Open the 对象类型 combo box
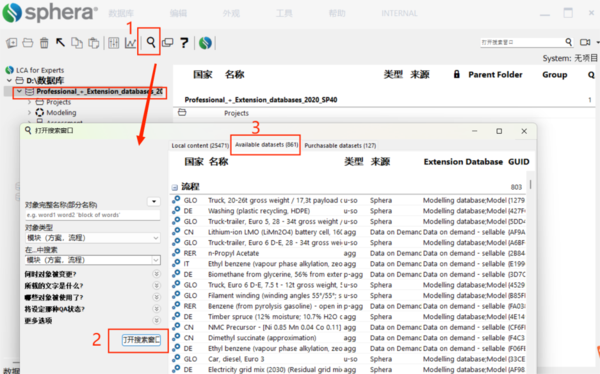Image resolution: width=600 pixels, height=374 pixels. (x=93, y=238)
